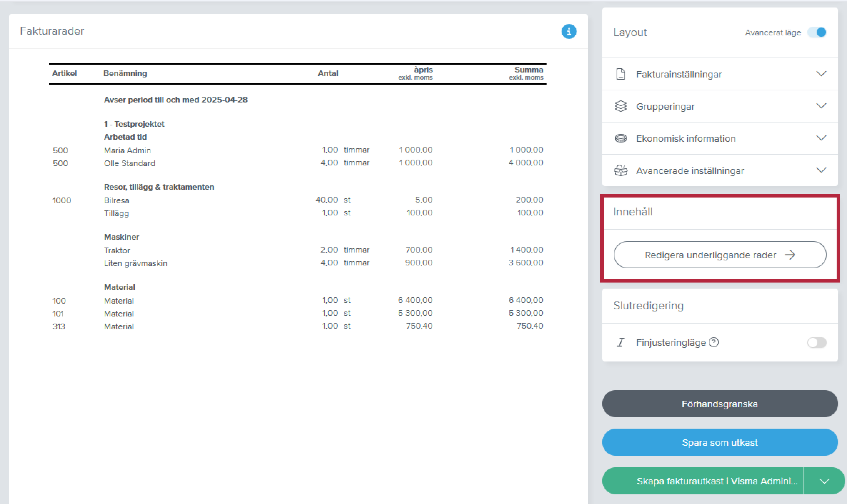The height and width of the screenshot is (504, 847).
Task: Enable the Finjusteringläge switch
Action: click(817, 342)
